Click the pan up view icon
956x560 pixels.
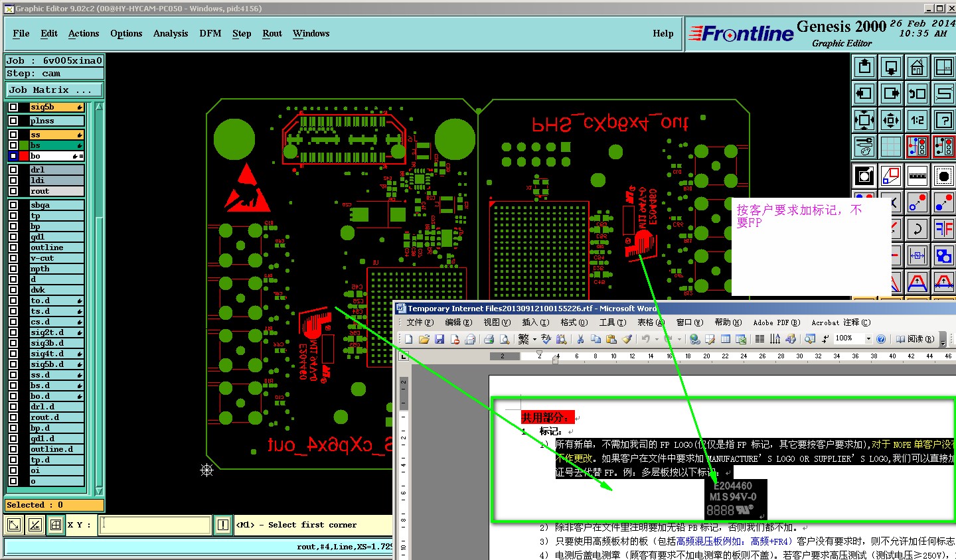pyautogui.click(x=864, y=67)
